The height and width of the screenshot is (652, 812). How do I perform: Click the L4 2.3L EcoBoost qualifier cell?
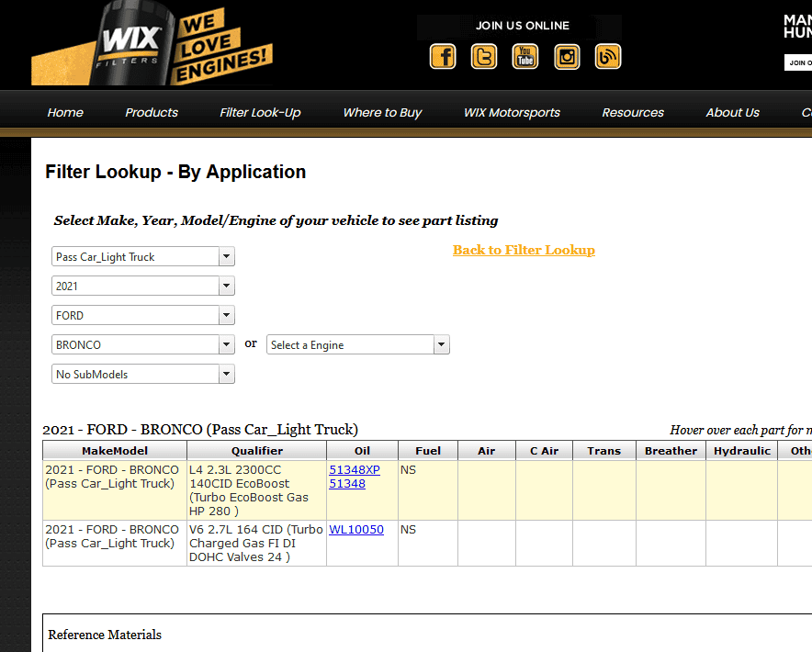(257, 490)
